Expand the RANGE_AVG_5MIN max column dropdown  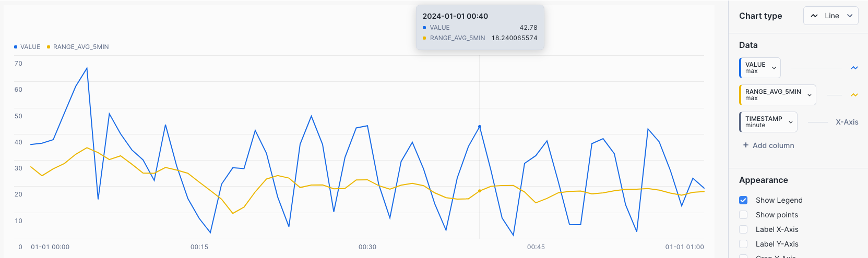(x=778, y=95)
